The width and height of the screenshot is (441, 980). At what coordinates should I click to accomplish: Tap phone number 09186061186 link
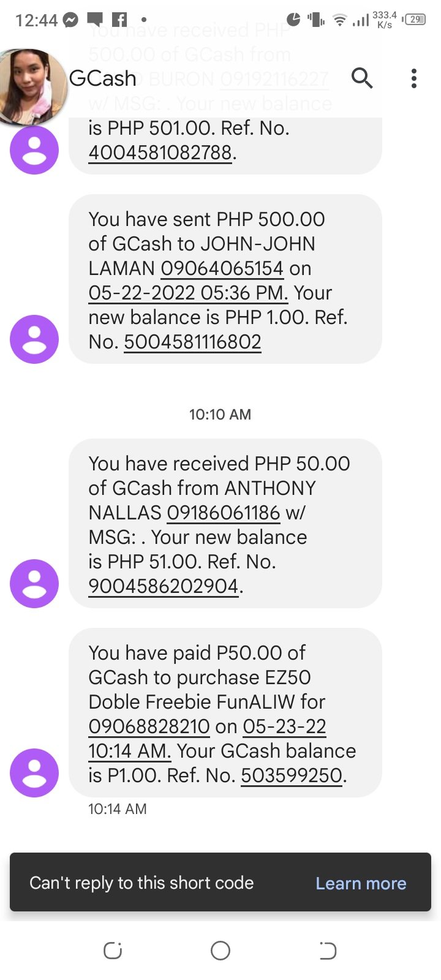click(x=224, y=513)
